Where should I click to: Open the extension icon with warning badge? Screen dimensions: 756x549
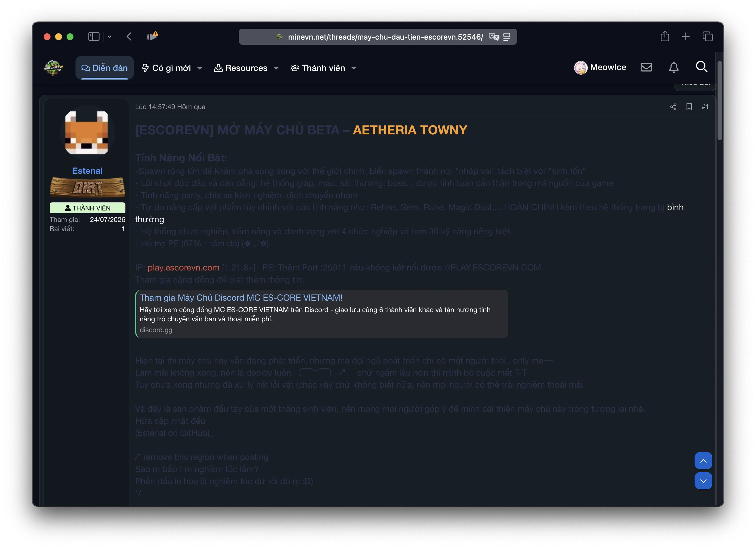point(152,36)
